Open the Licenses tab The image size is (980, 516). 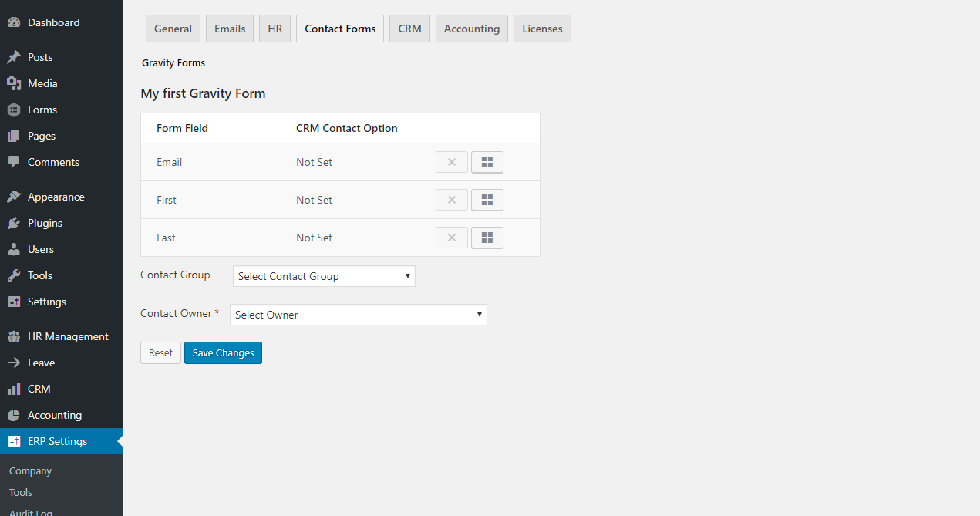click(x=542, y=29)
